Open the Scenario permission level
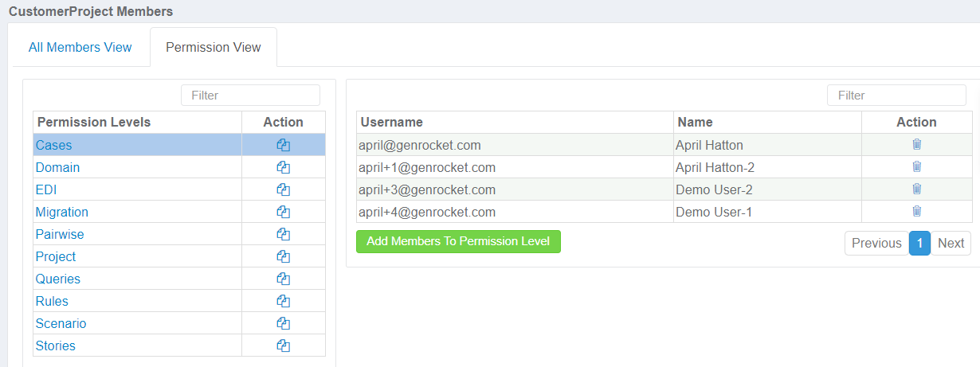 coord(61,323)
